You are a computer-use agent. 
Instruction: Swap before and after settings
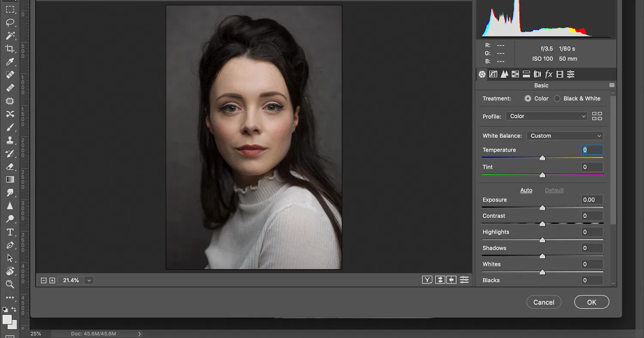440,280
